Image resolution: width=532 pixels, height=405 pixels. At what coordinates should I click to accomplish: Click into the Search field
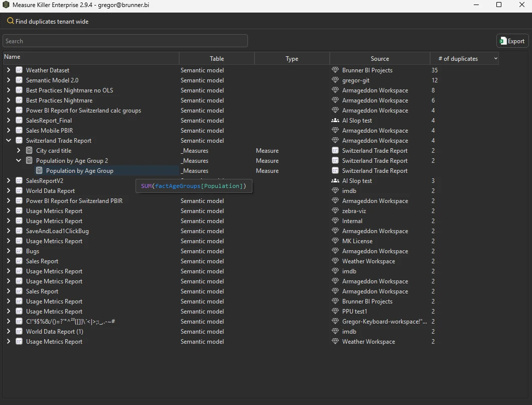pos(125,41)
